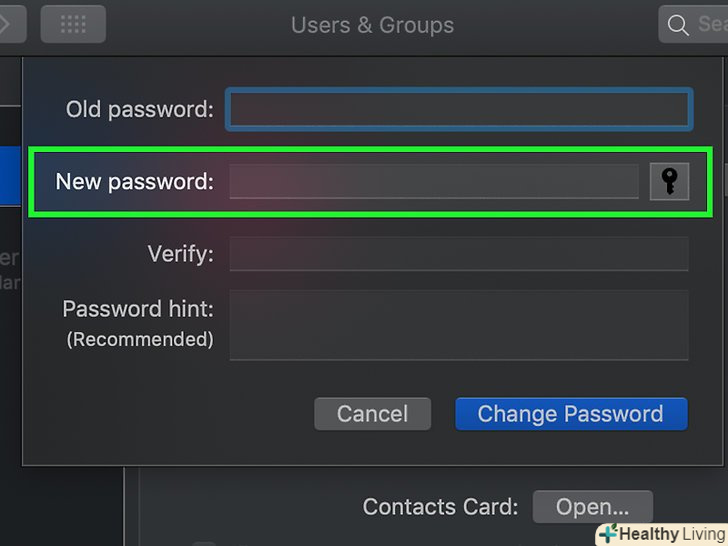Focus the Old password field
The width and height of the screenshot is (728, 546).
point(459,109)
